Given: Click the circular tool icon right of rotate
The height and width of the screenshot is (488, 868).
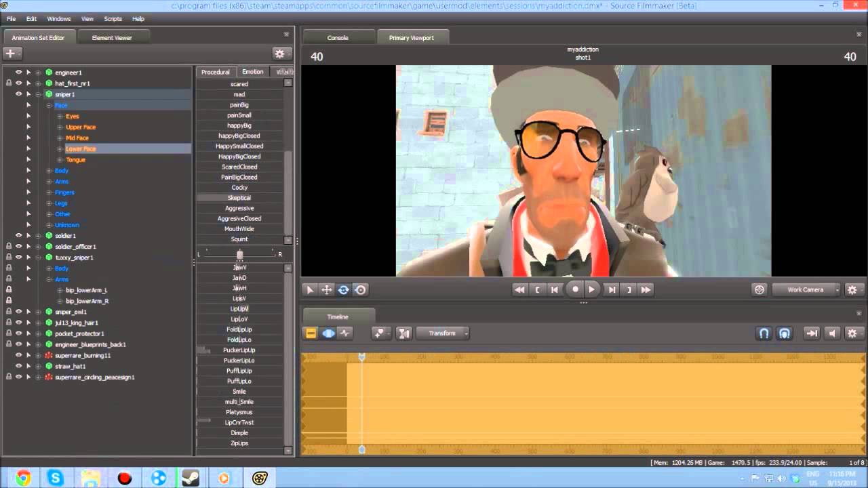Looking at the screenshot, I should (x=361, y=289).
